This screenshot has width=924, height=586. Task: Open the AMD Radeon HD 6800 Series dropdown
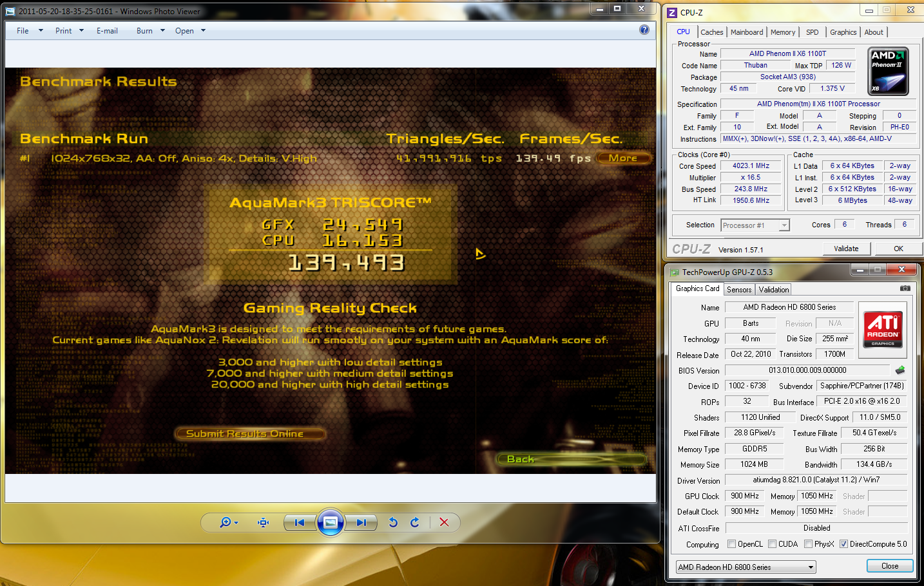point(746,567)
